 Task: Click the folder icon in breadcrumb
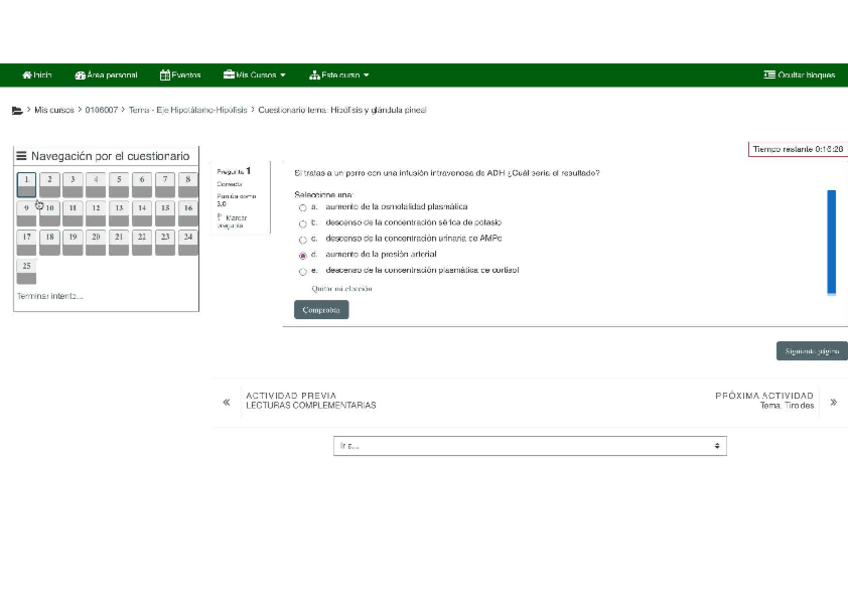17,111
